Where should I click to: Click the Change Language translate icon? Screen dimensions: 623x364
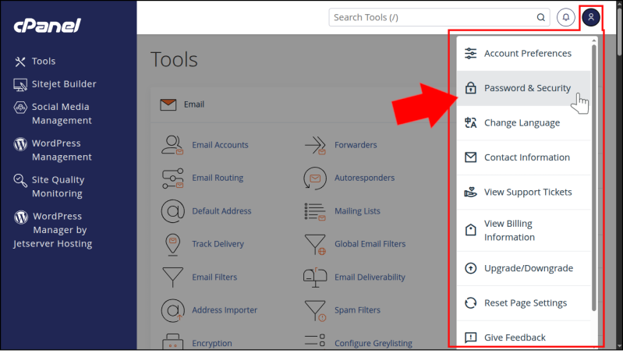point(470,123)
